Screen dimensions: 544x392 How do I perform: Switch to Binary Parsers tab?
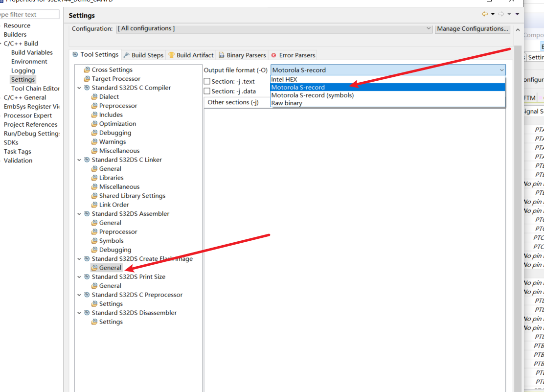coord(242,55)
